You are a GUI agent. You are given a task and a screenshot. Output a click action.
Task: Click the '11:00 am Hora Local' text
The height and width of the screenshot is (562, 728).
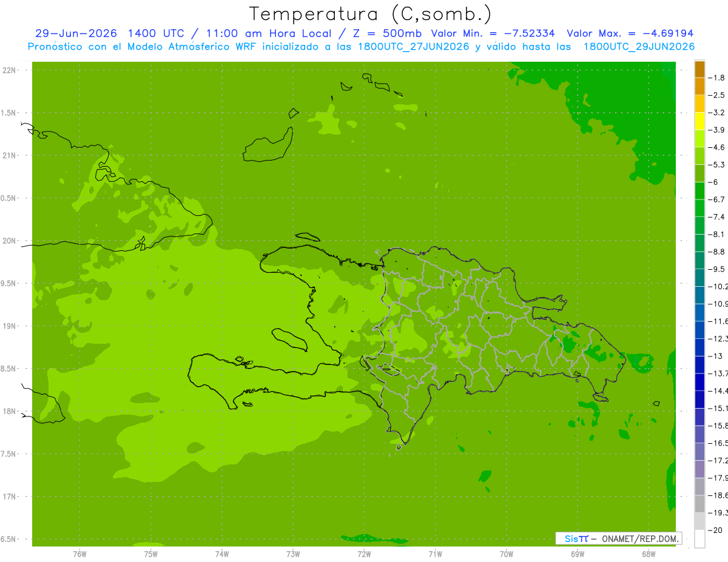[x=269, y=33]
